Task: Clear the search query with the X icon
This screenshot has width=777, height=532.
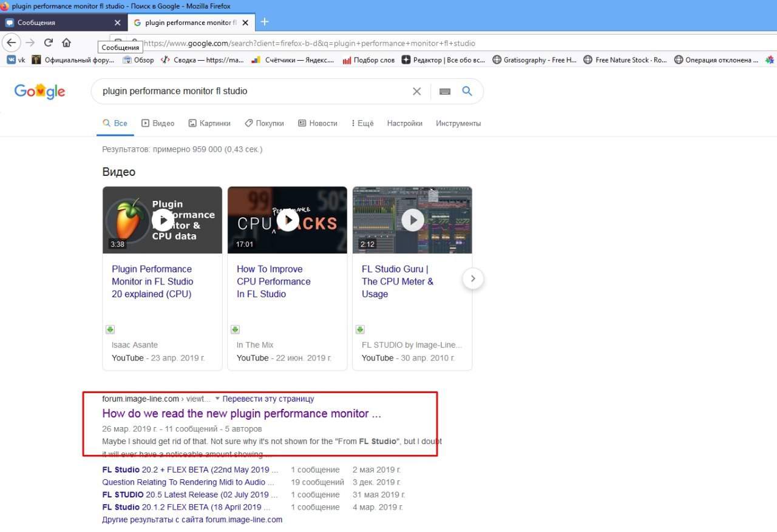Action: (416, 92)
